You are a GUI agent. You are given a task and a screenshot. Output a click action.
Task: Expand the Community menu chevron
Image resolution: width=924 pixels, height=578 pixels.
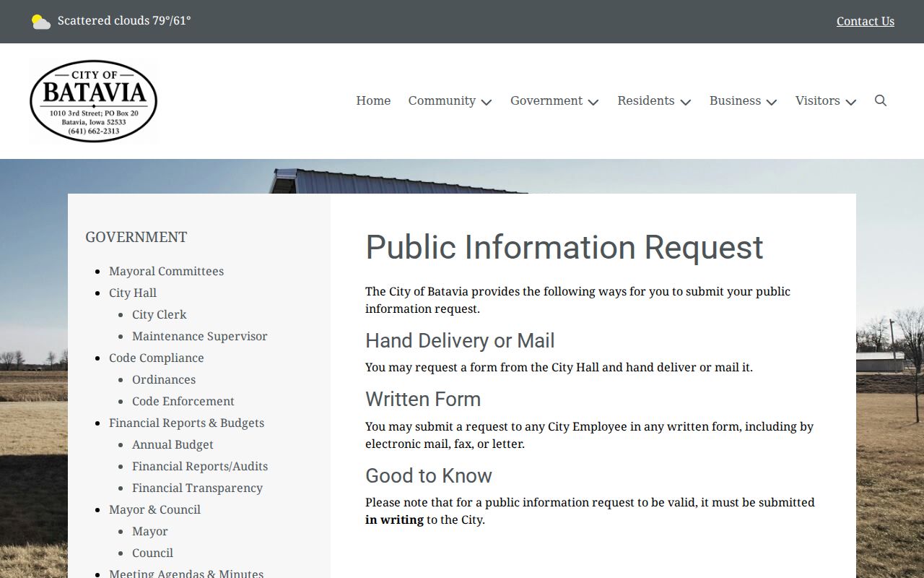pyautogui.click(x=487, y=102)
